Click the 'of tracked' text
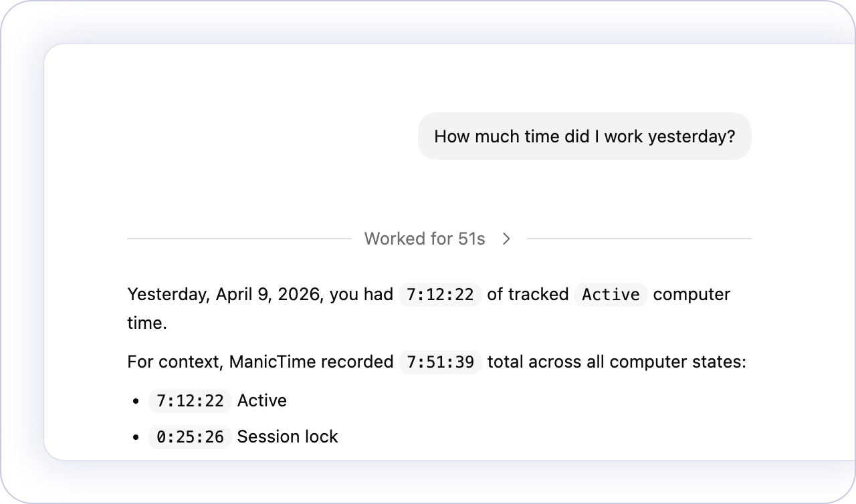The image size is (856, 504). coord(528,295)
